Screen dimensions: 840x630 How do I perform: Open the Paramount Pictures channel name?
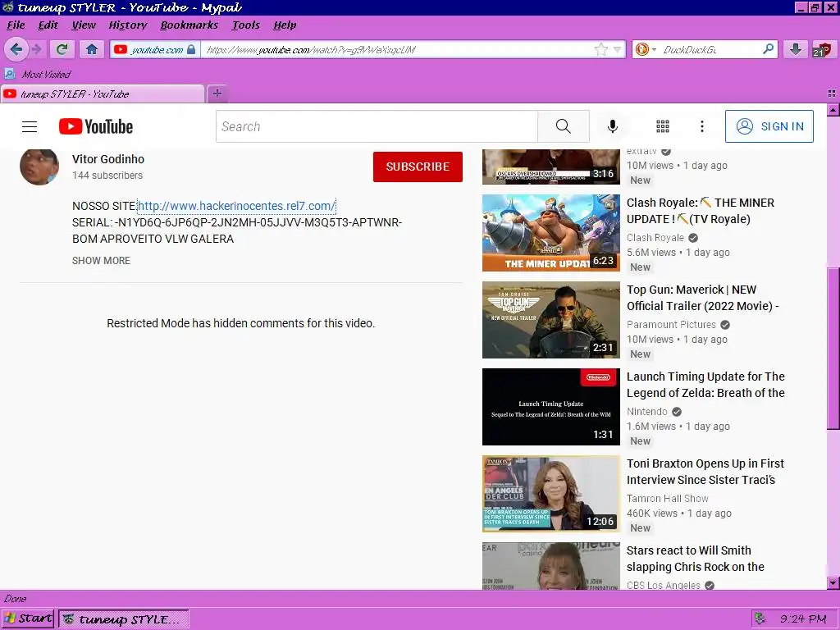(671, 325)
